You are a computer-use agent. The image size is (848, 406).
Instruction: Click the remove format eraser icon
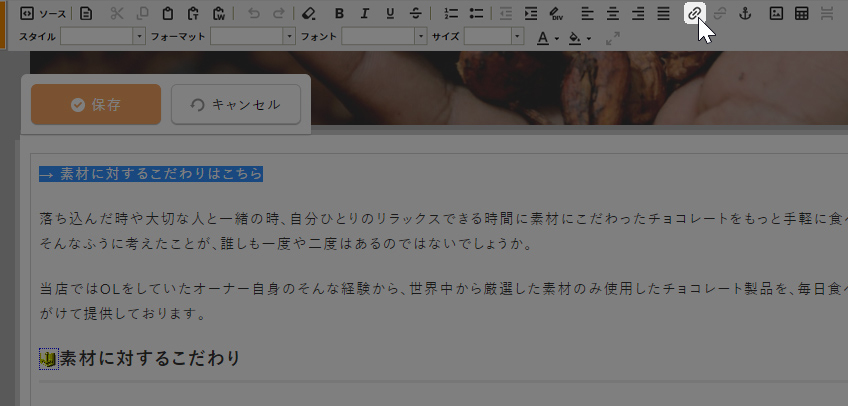308,13
